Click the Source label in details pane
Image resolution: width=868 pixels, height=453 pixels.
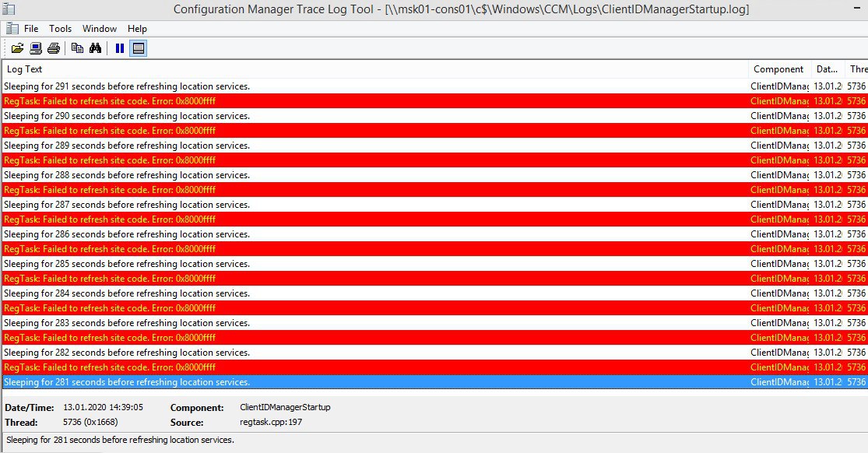(x=187, y=423)
